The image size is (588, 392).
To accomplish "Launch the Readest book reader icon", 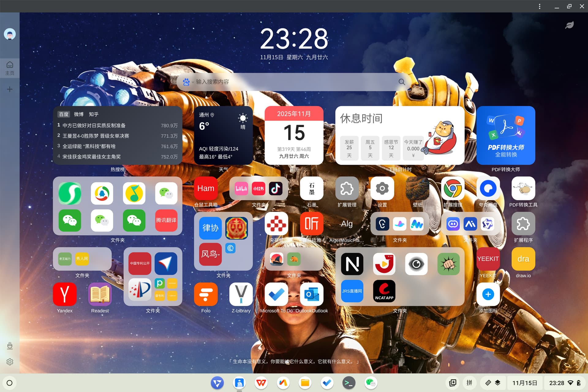I will pyautogui.click(x=100, y=294).
